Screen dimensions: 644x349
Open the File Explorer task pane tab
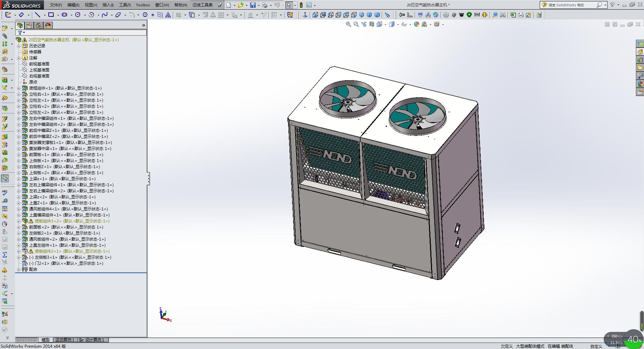coord(640,68)
